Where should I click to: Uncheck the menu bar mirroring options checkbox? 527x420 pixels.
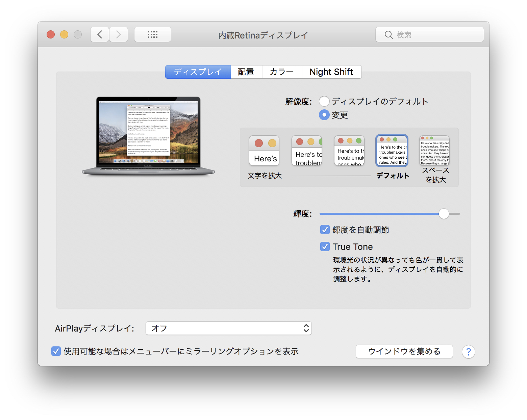(56, 351)
